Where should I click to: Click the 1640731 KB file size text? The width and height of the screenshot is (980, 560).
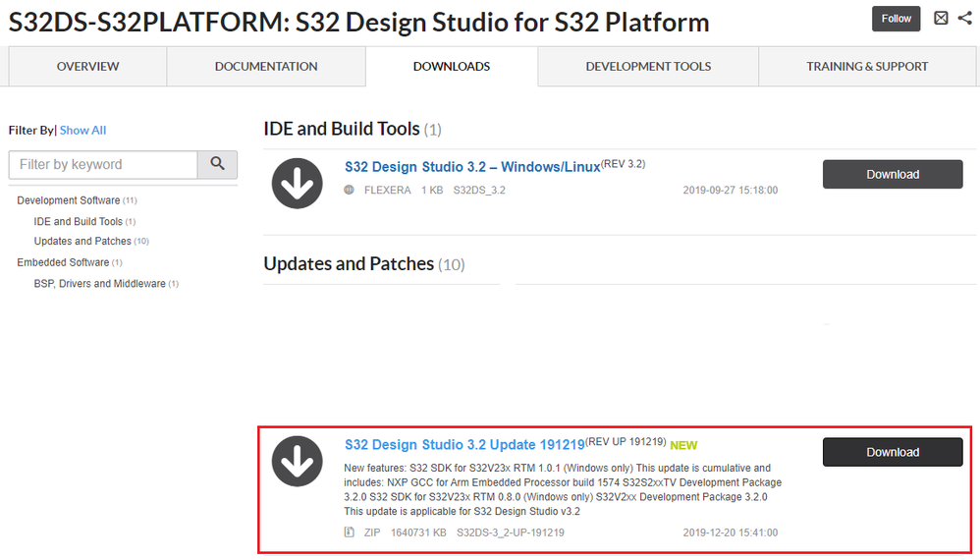(x=418, y=532)
